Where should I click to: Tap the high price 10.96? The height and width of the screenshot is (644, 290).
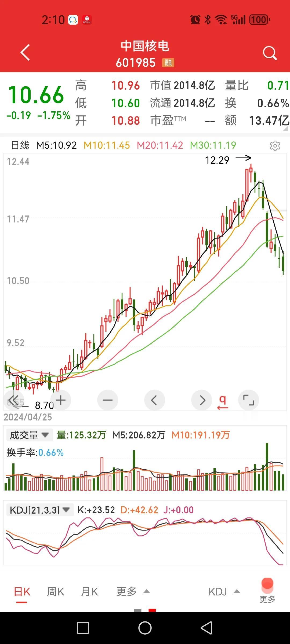click(126, 86)
